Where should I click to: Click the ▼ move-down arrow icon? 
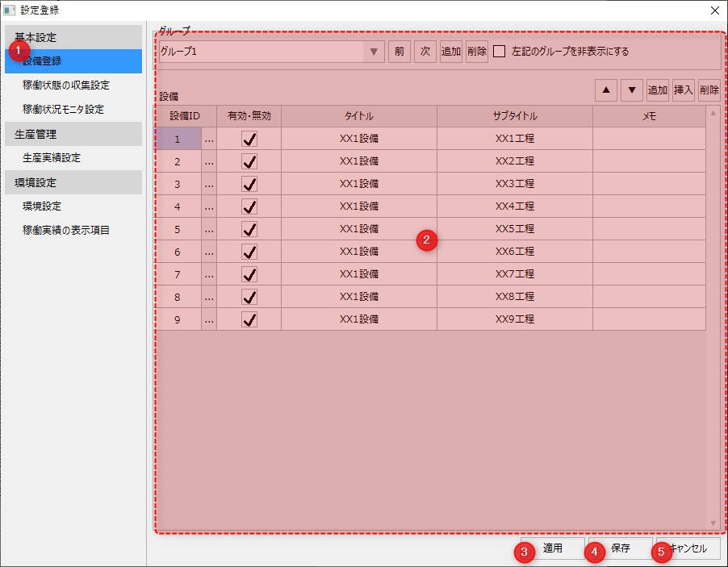click(632, 90)
